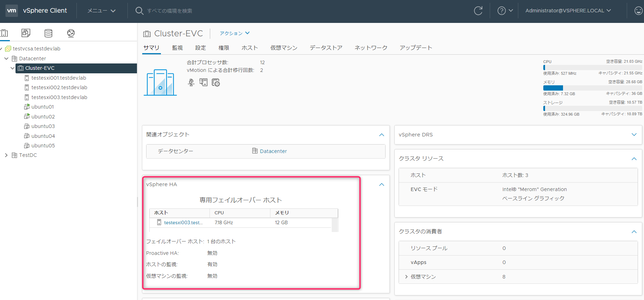The image size is (644, 300).
Task: Click the add host icon in summary
Action: coord(191,82)
